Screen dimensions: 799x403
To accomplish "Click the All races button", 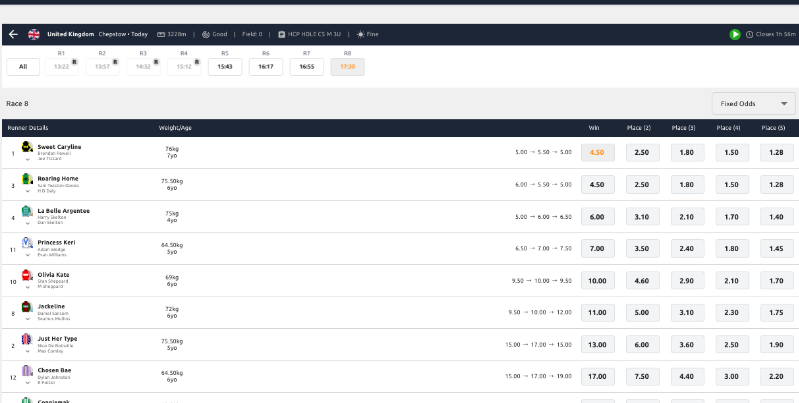I will point(22,66).
